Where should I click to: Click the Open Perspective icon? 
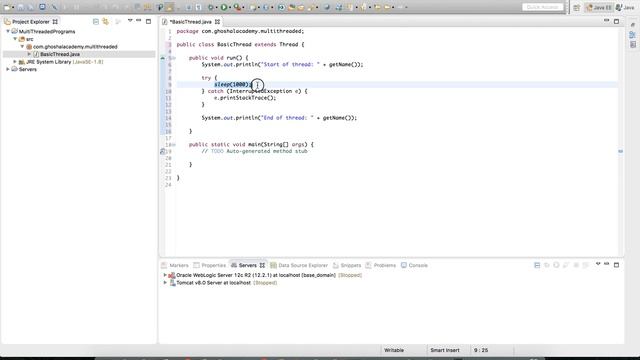[576, 7]
